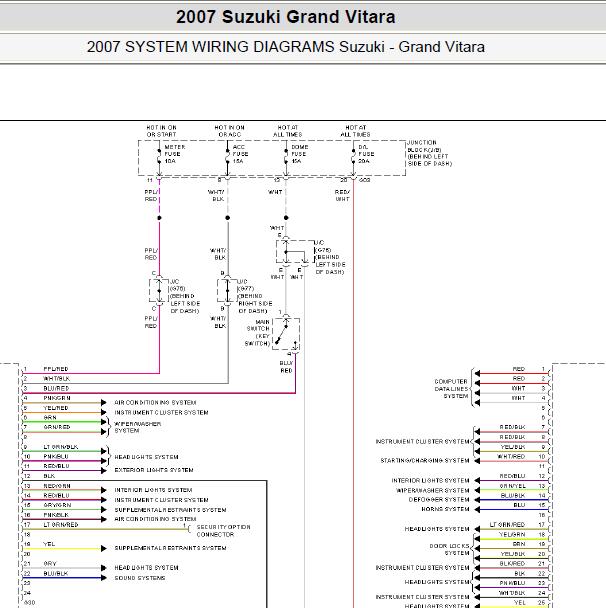Viewport: 606px width, 608px height.
Task: Click the "WHT/RED" wire label on right connector
Action: pyautogui.click(x=511, y=456)
